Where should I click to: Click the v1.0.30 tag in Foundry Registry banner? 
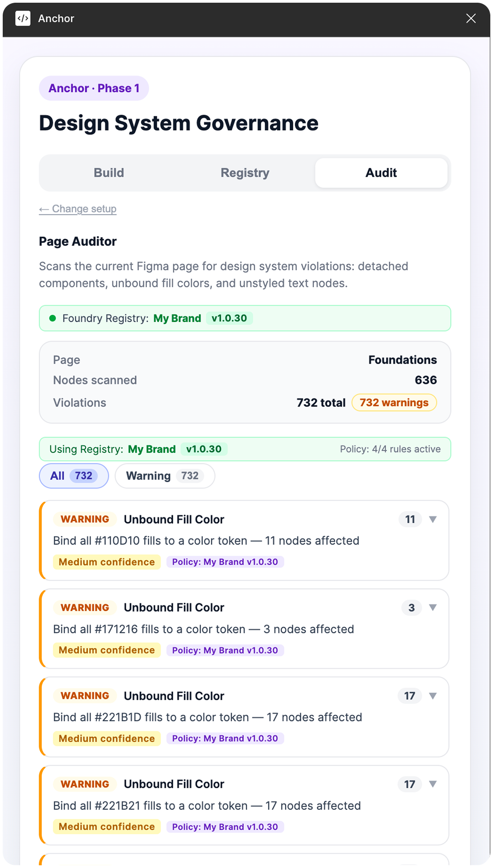(229, 319)
